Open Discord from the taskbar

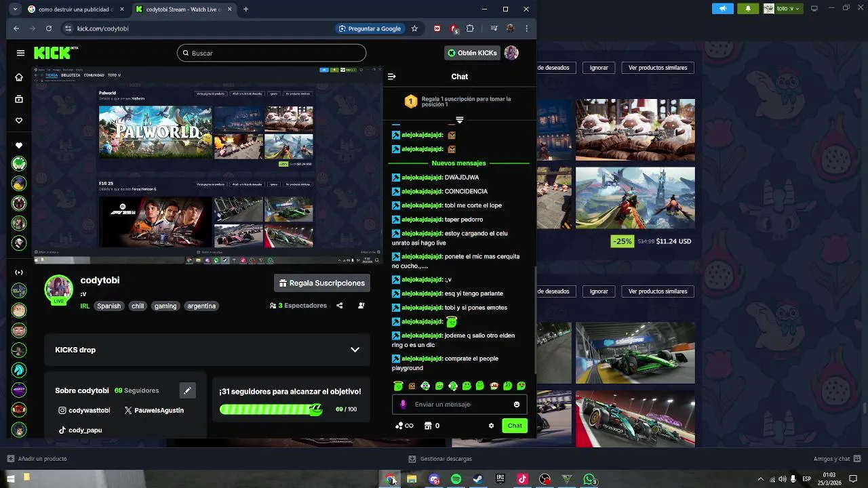coord(434,479)
